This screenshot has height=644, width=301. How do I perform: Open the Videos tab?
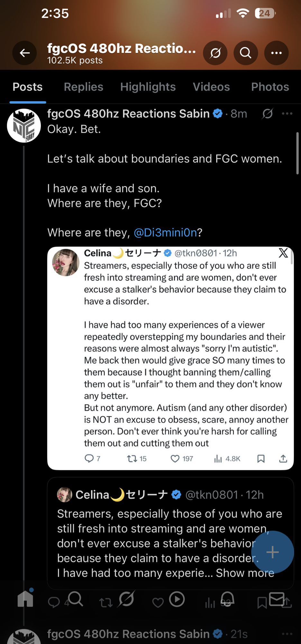tap(211, 87)
